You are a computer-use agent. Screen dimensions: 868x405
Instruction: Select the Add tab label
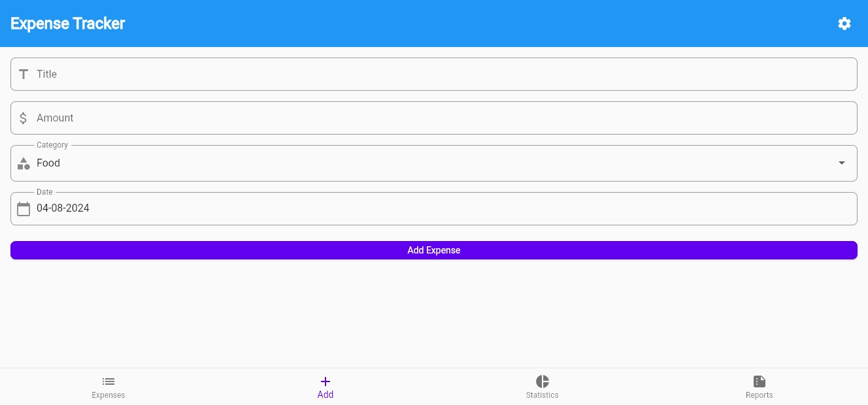tap(325, 395)
